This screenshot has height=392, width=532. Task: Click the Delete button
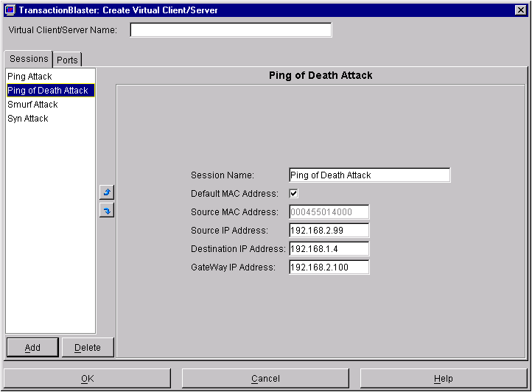[88, 348]
